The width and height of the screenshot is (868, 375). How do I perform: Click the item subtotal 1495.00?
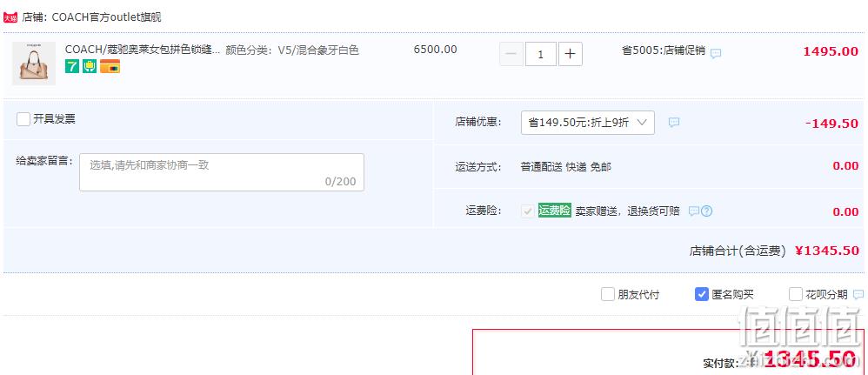(831, 51)
